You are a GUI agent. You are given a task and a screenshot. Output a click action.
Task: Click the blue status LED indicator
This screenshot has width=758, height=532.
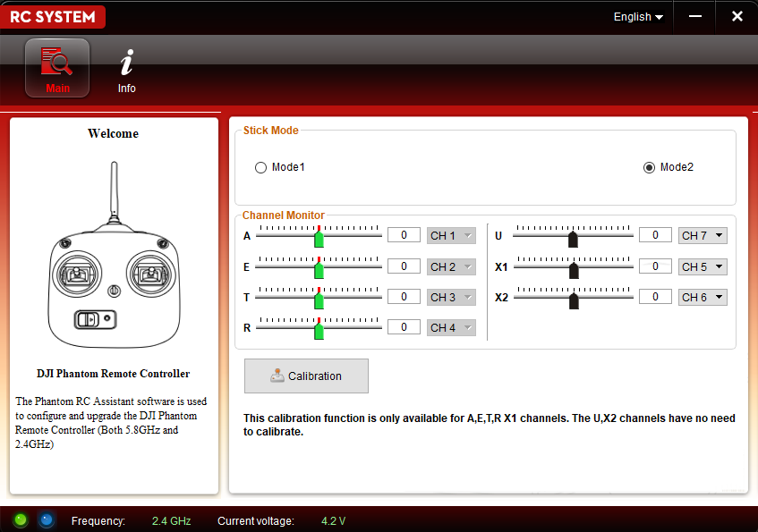click(x=46, y=519)
